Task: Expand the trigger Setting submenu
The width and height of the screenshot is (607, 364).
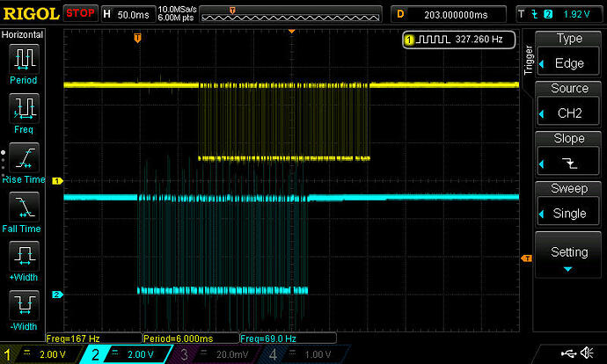Action: click(x=568, y=255)
